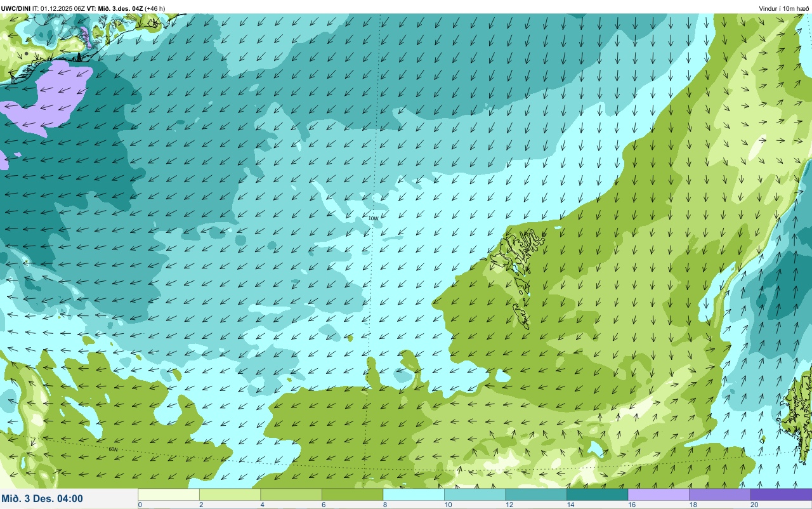
Task: Click the '(+46 h)' forecast offset text
Action: click(x=155, y=8)
